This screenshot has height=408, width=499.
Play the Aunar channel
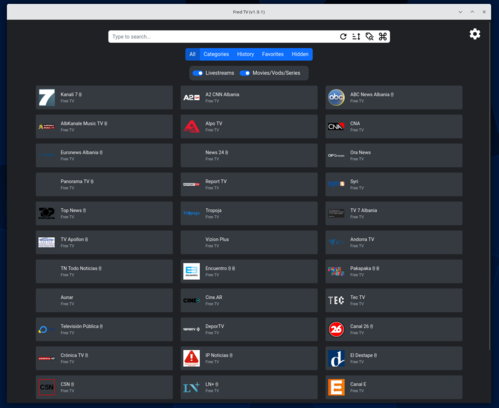click(x=104, y=300)
